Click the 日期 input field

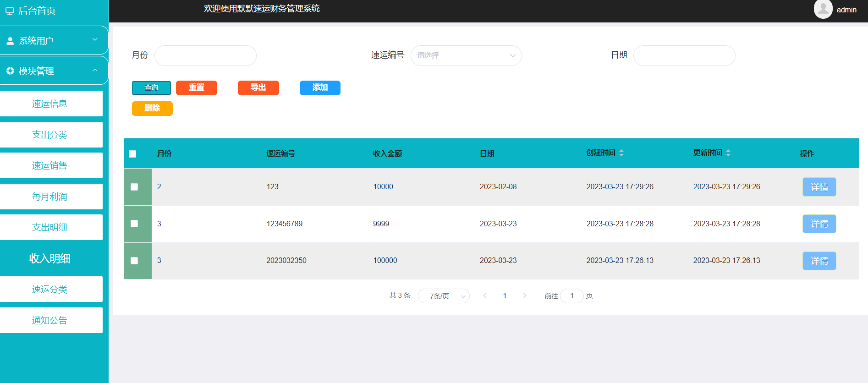684,55
